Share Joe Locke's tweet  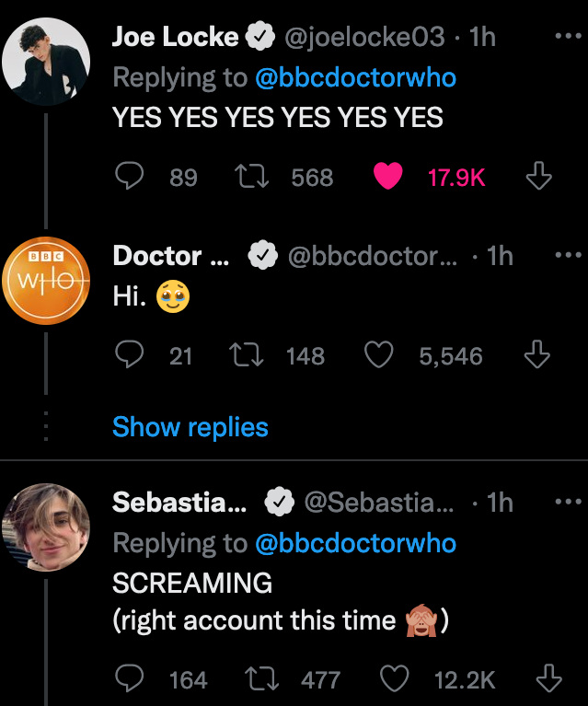point(537,177)
